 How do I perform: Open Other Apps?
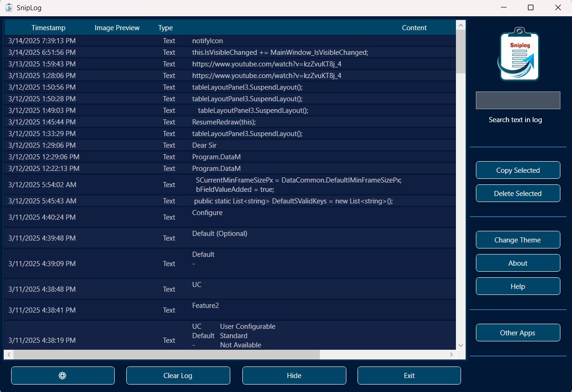click(x=518, y=333)
